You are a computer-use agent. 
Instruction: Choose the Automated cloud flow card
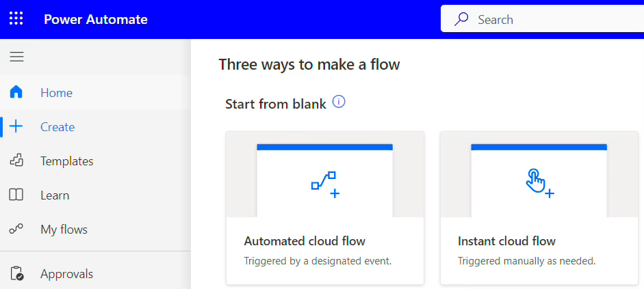coord(324,208)
